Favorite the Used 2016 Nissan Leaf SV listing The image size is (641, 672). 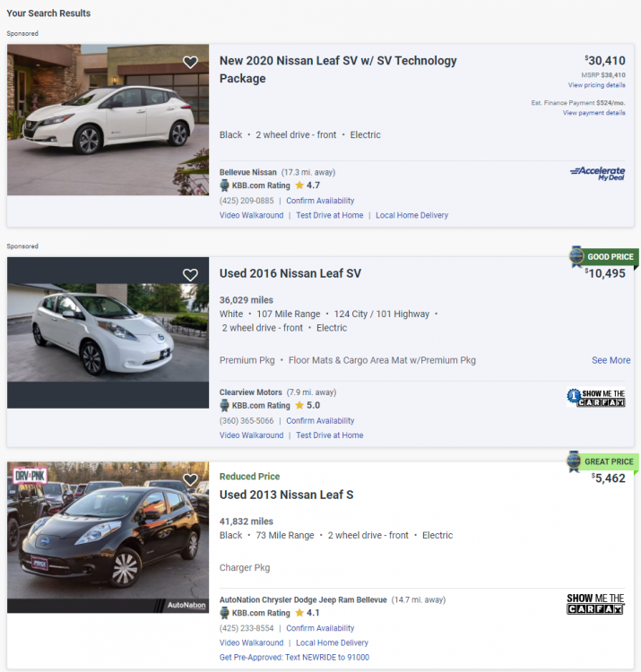click(190, 275)
